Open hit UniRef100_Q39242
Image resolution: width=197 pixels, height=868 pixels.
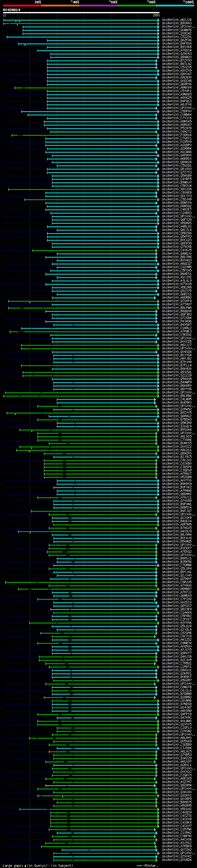click(x=177, y=33)
